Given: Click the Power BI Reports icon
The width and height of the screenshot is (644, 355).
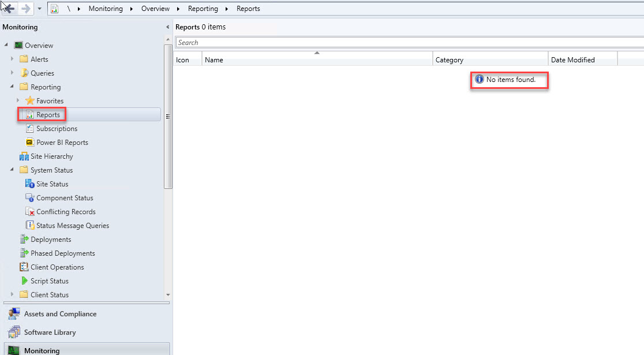Looking at the screenshot, I should click(x=30, y=143).
